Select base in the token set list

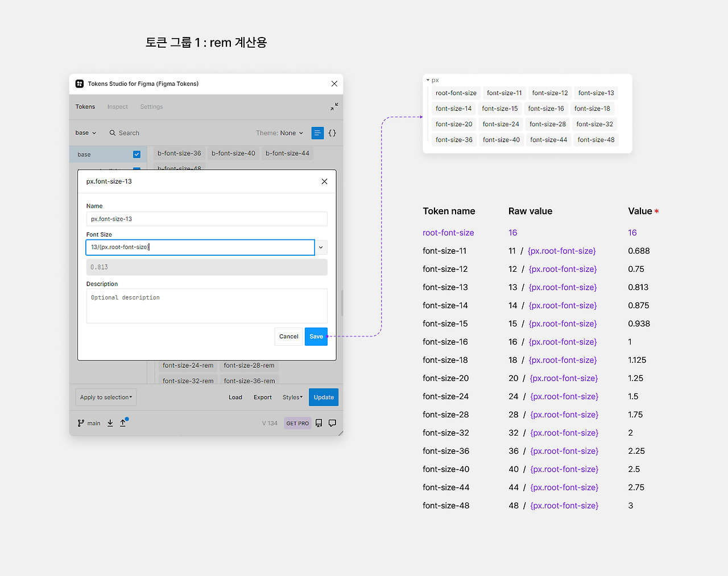(108, 154)
